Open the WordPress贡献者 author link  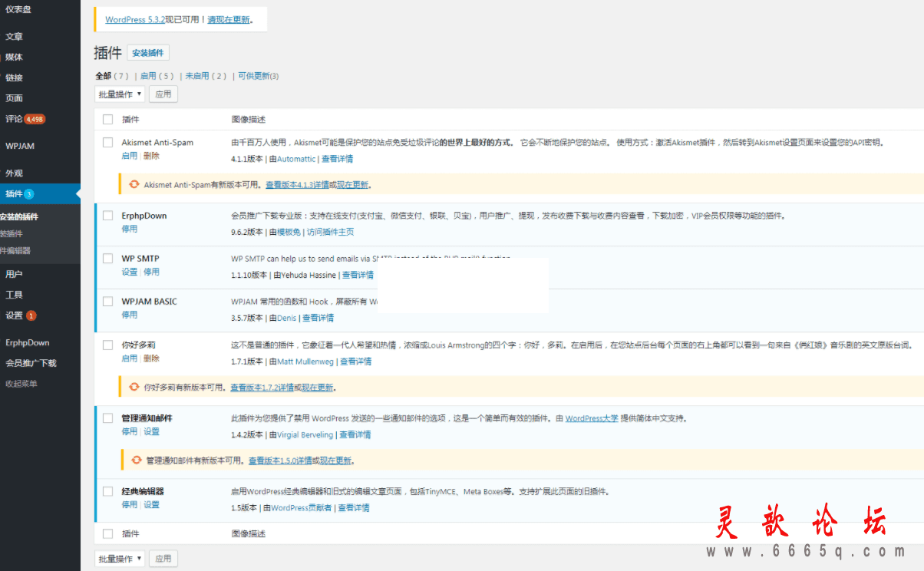click(302, 508)
